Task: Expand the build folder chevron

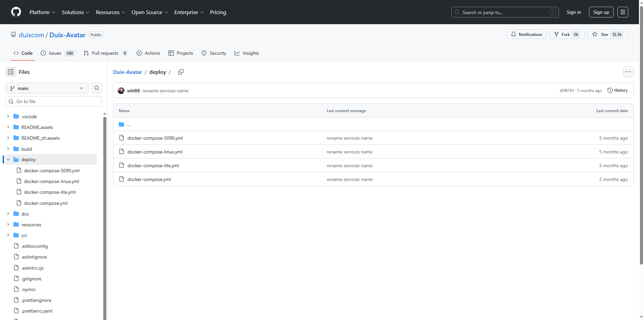Action: pyautogui.click(x=8, y=149)
